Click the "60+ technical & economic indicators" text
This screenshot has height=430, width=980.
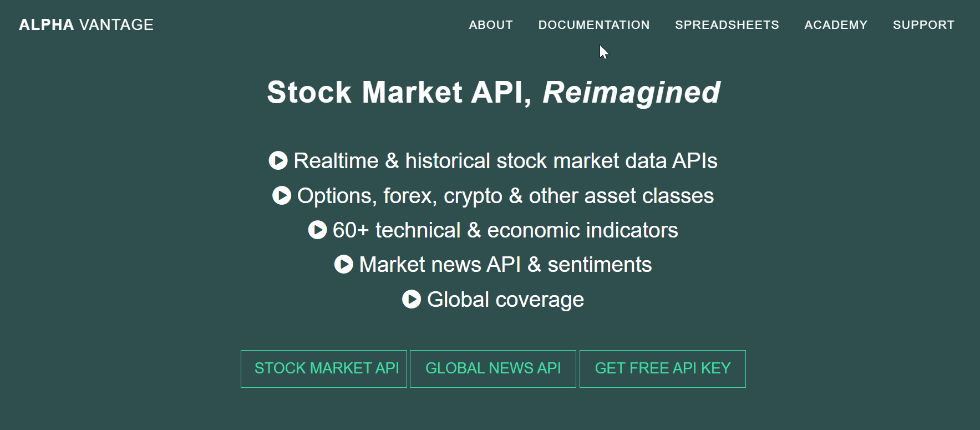pyautogui.click(x=505, y=230)
